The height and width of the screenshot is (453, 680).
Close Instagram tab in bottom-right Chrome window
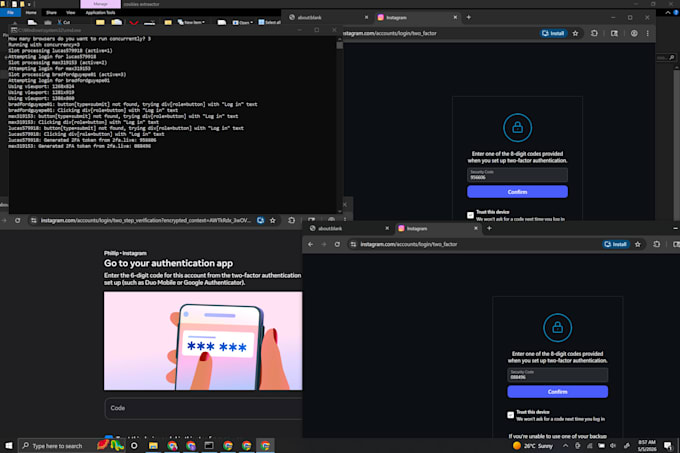476,228
